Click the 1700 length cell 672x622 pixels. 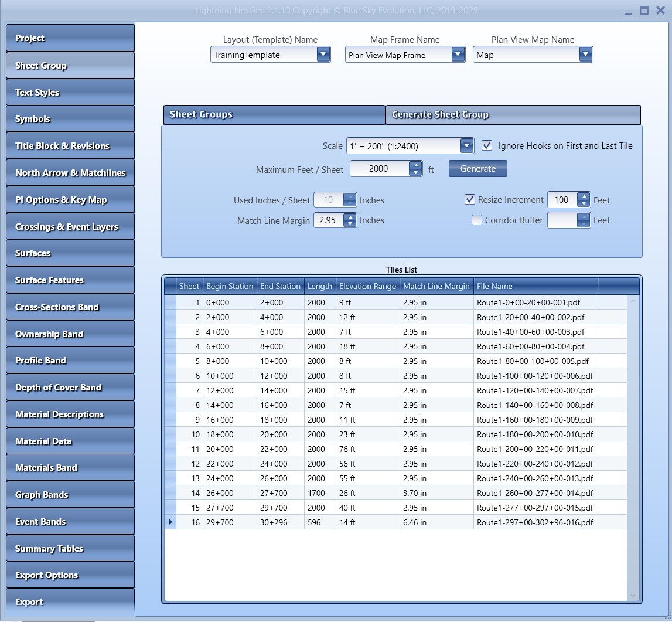320,493
